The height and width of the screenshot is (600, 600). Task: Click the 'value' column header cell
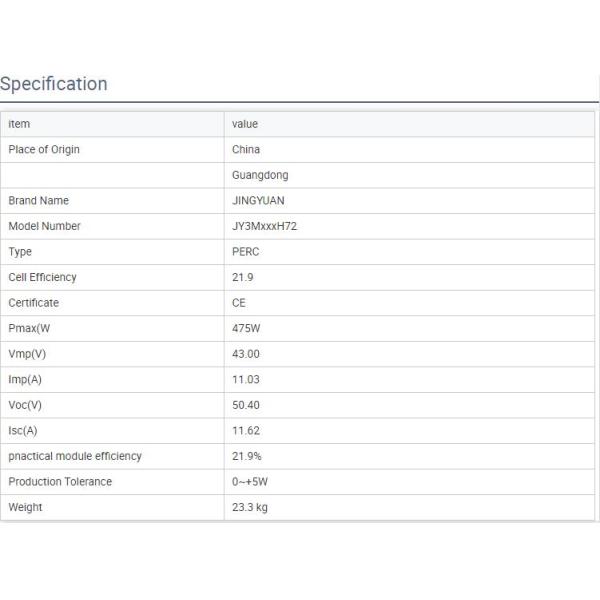pyautogui.click(x=245, y=124)
